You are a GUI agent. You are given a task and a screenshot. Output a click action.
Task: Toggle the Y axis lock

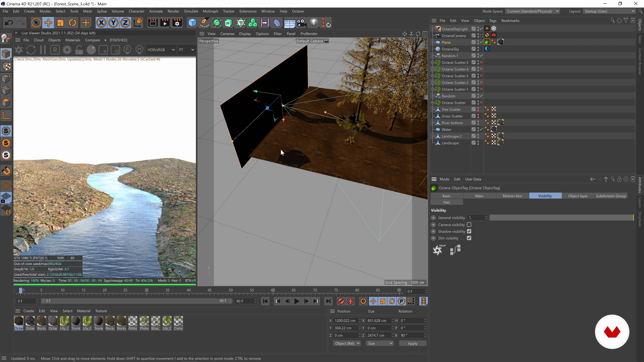pos(113,23)
